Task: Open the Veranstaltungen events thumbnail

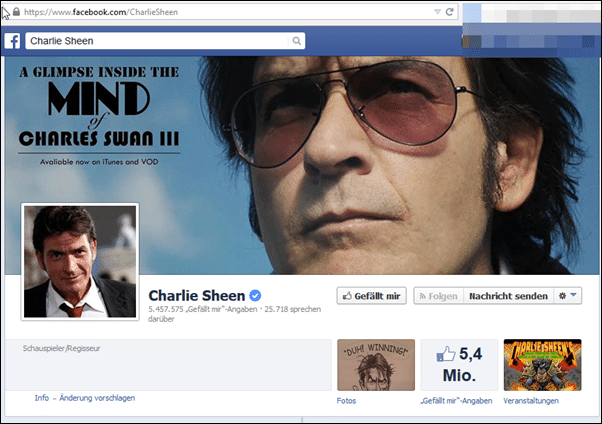Action: pyautogui.click(x=542, y=365)
